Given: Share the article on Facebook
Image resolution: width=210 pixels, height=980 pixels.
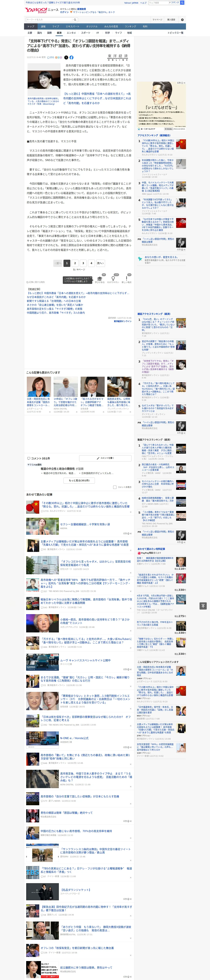Looking at the screenshot, I should coord(71,57).
